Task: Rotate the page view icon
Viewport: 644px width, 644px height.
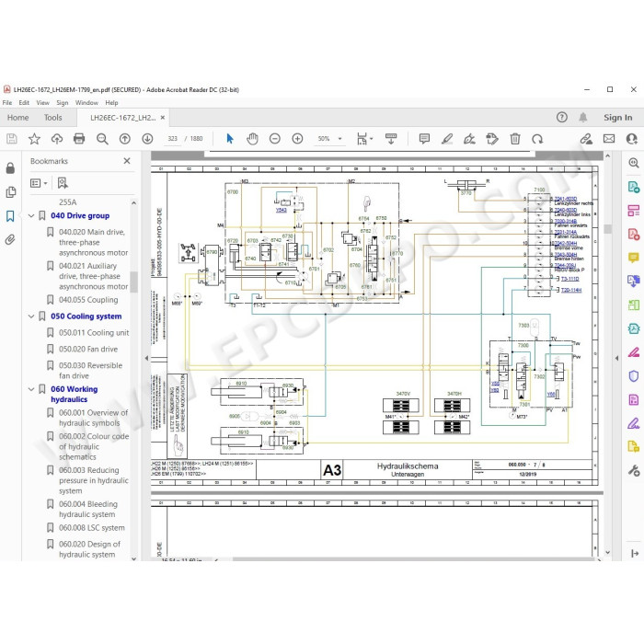Action: coord(537,139)
